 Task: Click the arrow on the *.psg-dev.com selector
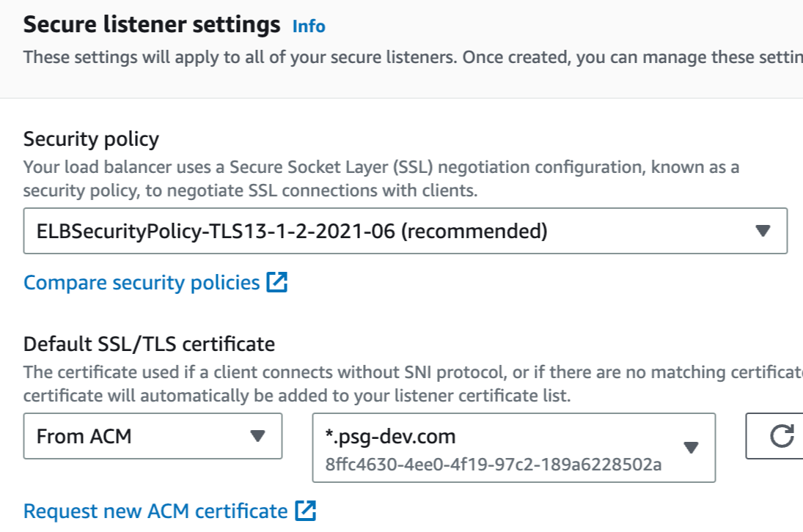pyautogui.click(x=690, y=448)
